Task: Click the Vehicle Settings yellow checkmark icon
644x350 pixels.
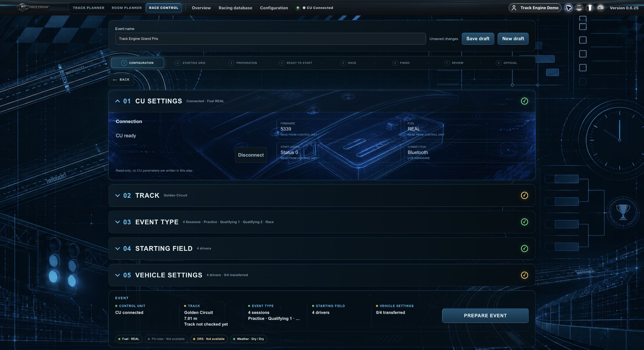Action: tap(524, 275)
